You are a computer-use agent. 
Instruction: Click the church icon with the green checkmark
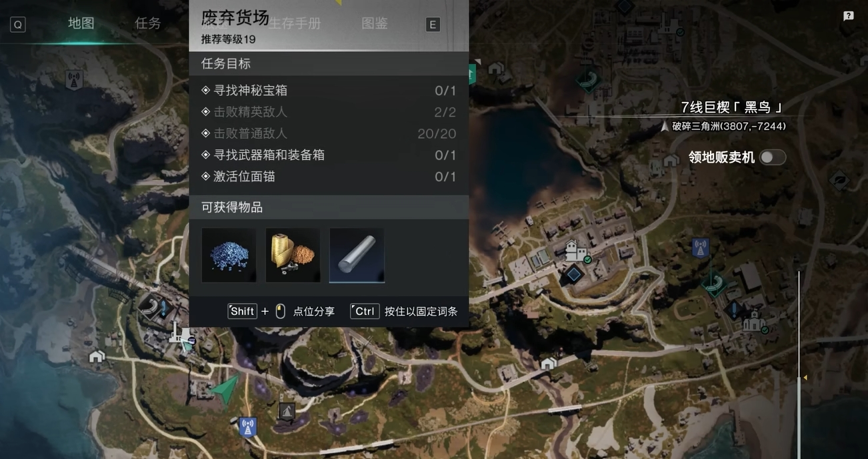click(x=755, y=322)
